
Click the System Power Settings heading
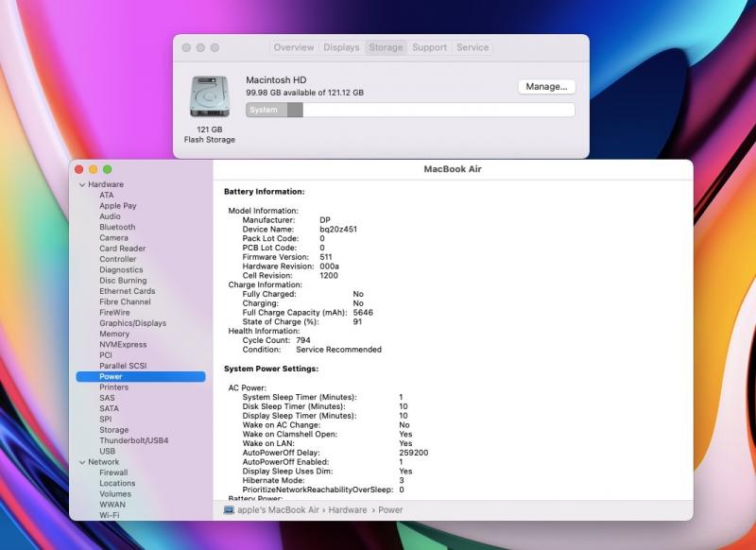tap(271, 369)
